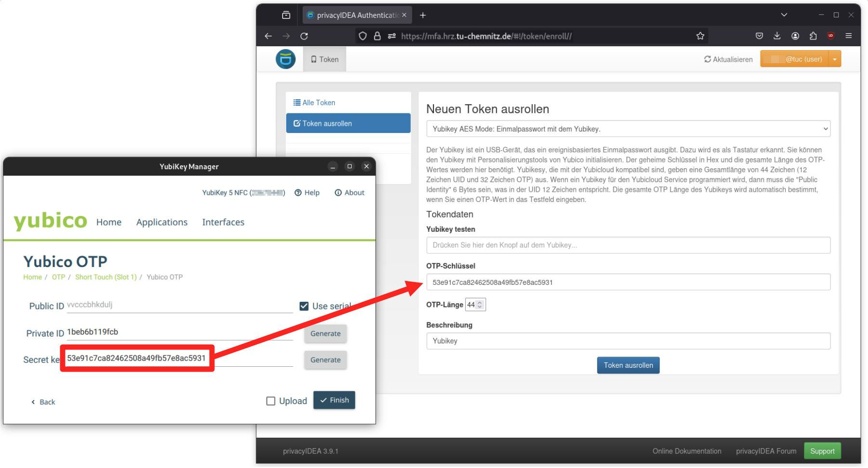Viewport: 868px width, 468px height.
Task: Open the Firefox account icon
Action: 795,35
